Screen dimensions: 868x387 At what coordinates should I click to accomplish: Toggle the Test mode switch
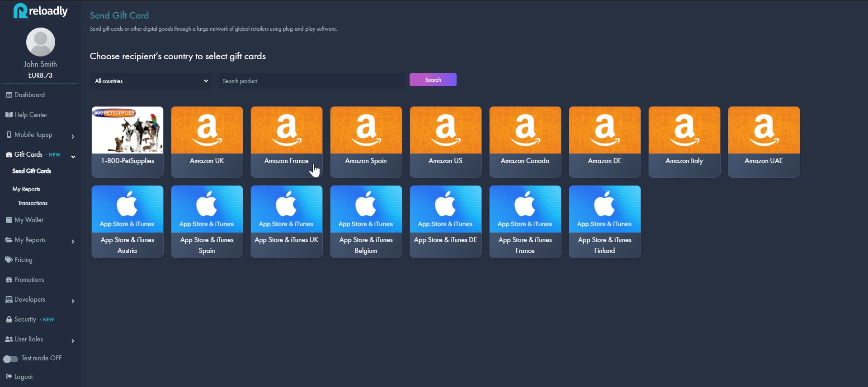click(x=10, y=359)
